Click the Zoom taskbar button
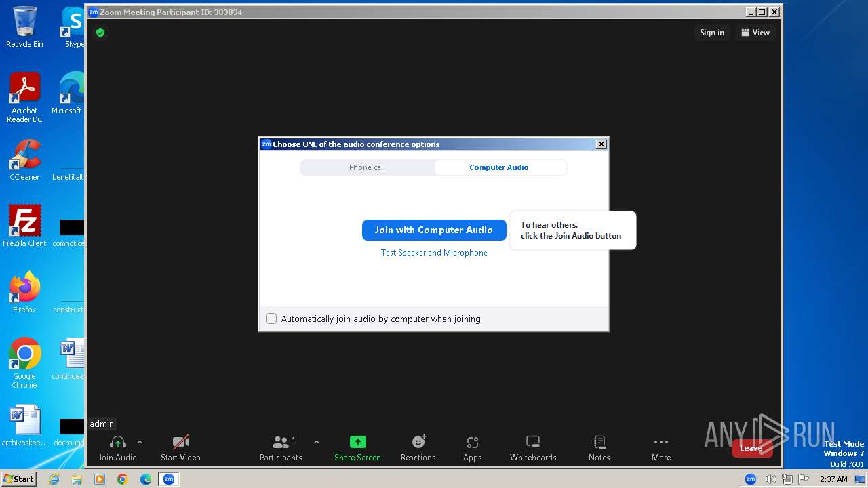The image size is (868, 488). pos(169,479)
